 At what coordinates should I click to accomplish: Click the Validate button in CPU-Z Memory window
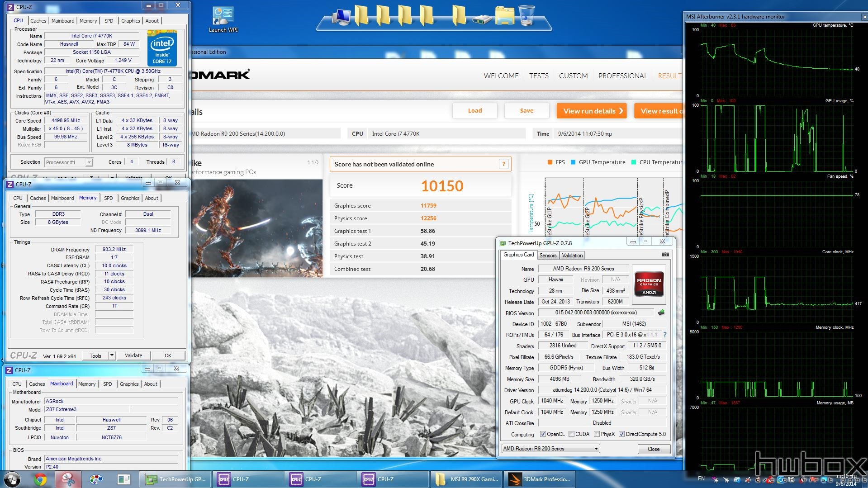pyautogui.click(x=133, y=355)
